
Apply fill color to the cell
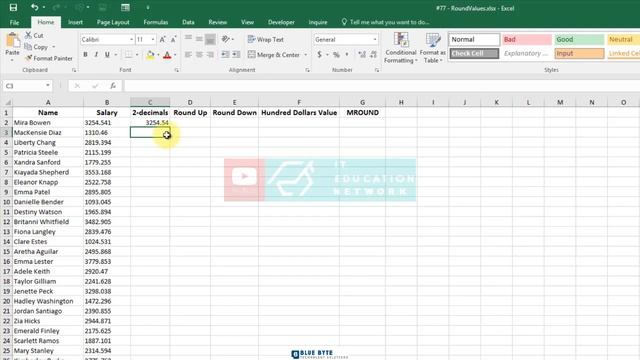[x=150, y=55]
